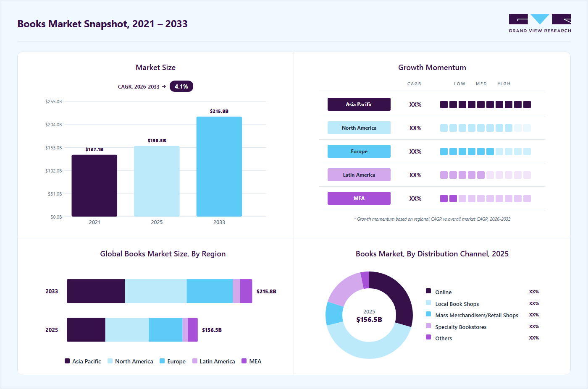588x389 pixels.
Task: Click the growth momentum footnote text
Action: point(432,219)
